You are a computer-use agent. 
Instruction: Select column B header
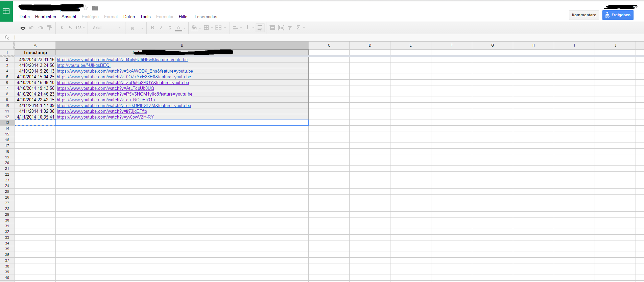pos(182,45)
